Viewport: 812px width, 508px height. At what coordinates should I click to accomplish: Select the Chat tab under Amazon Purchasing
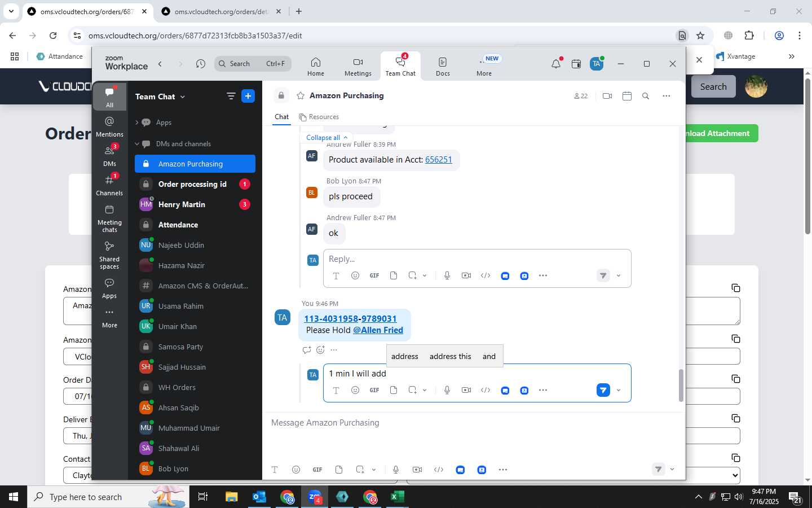[281, 117]
